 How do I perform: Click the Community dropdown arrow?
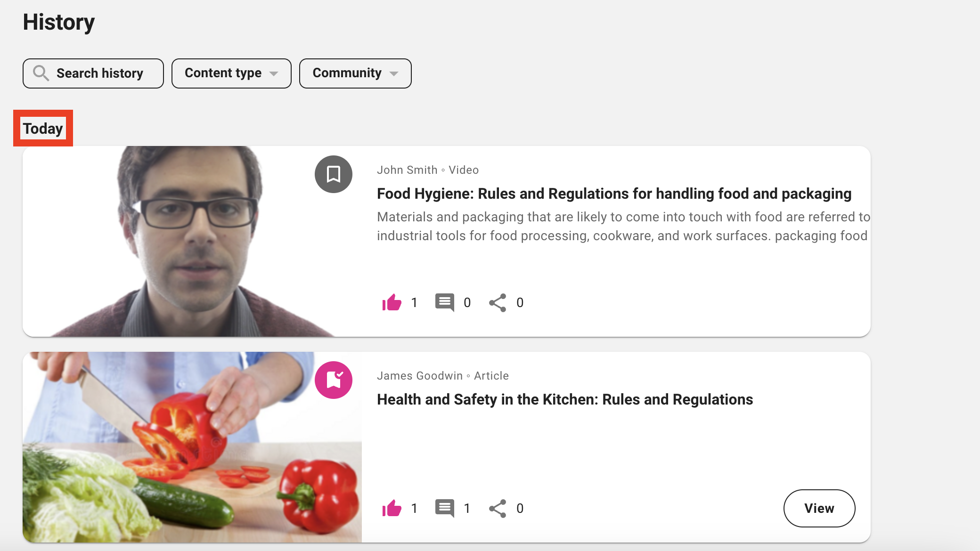[x=394, y=73]
